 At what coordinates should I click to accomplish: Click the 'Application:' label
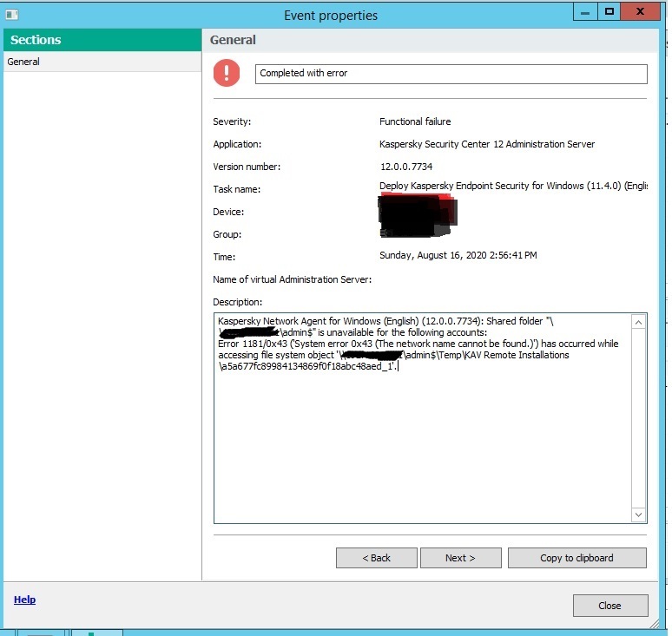tap(237, 144)
